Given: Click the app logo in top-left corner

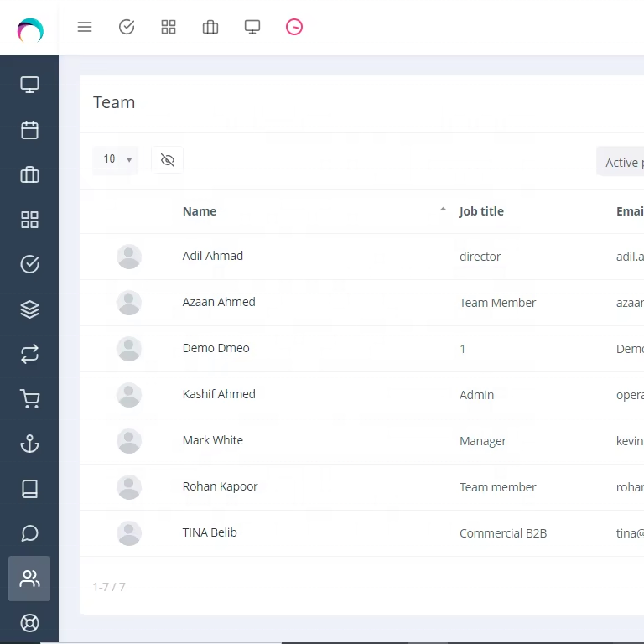Looking at the screenshot, I should click(x=30, y=30).
